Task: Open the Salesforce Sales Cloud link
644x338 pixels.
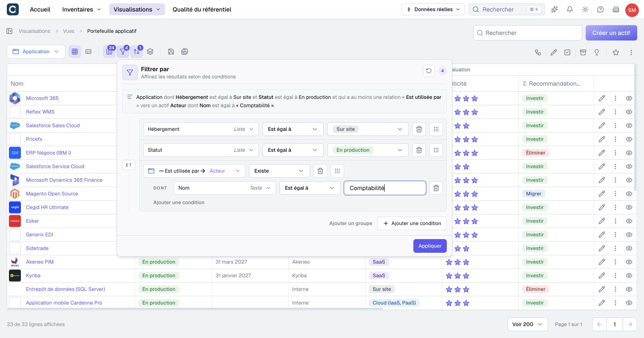Action: [x=53, y=125]
